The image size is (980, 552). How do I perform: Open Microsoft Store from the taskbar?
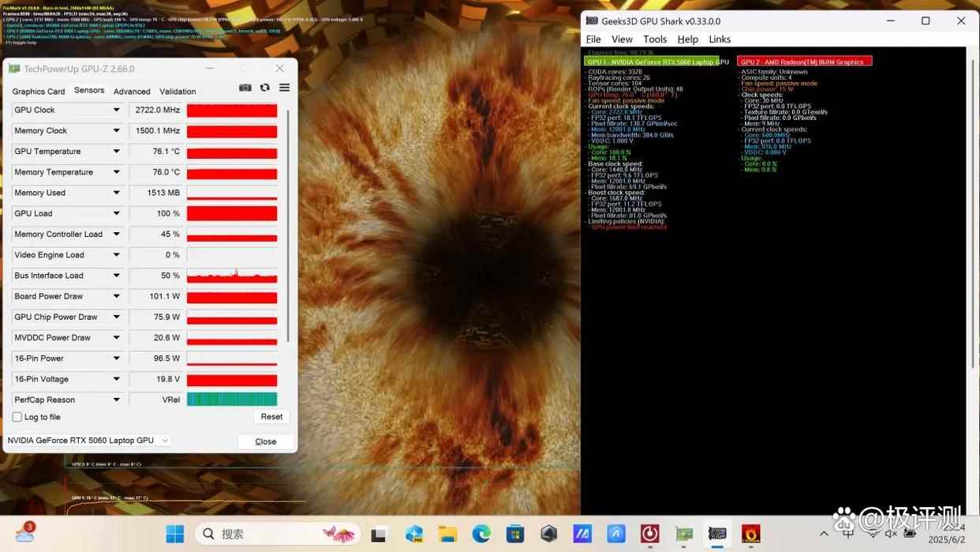[515, 534]
